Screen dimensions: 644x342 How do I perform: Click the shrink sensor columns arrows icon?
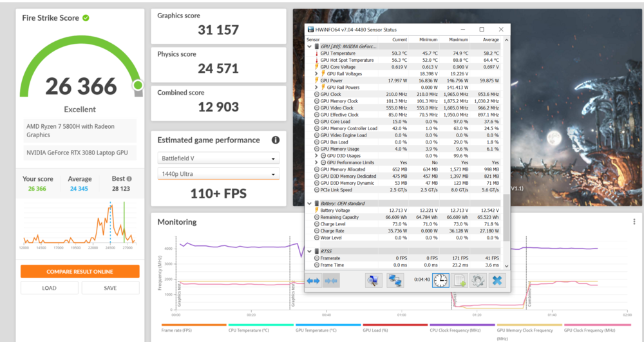coord(332,280)
